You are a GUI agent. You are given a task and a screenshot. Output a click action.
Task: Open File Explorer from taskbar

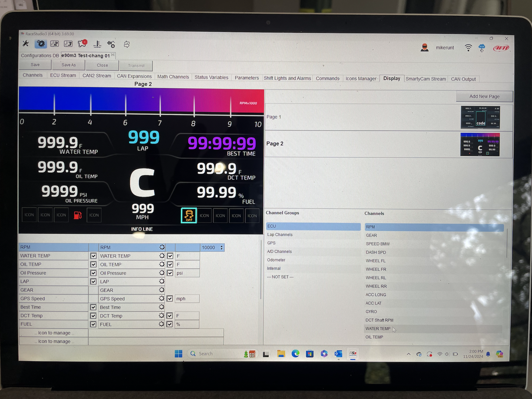[281, 354]
